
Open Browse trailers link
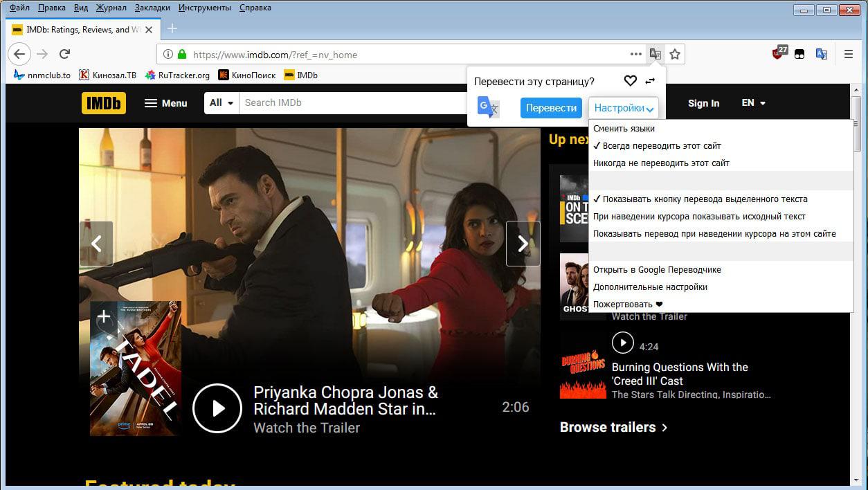613,427
